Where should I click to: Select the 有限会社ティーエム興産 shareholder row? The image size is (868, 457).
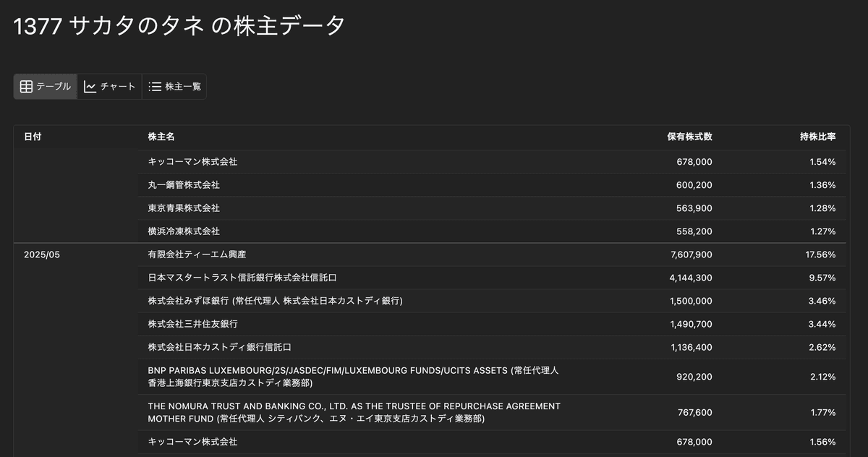(202, 255)
